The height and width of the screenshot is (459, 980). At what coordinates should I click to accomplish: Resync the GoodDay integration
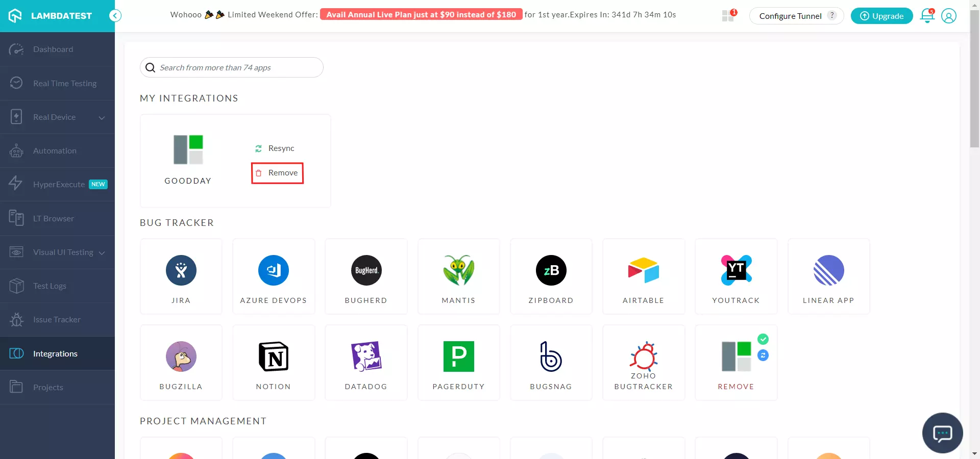coord(276,148)
